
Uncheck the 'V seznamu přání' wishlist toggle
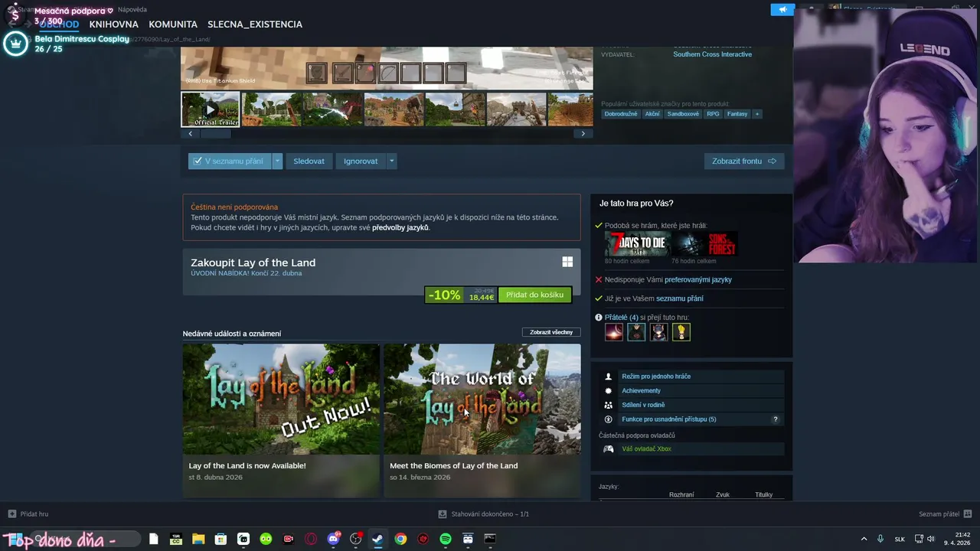pos(230,161)
